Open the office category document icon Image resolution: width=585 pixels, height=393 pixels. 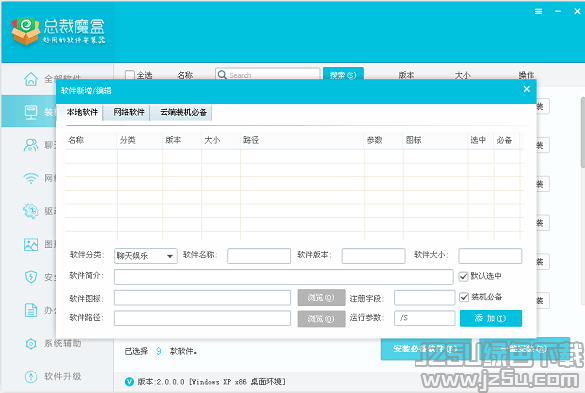[x=31, y=310]
